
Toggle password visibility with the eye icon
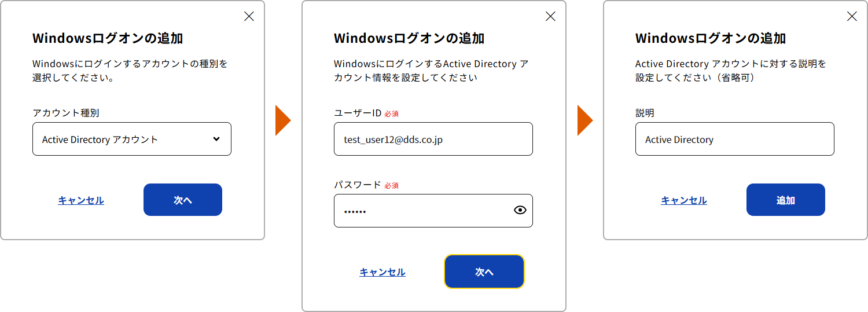[x=520, y=210]
